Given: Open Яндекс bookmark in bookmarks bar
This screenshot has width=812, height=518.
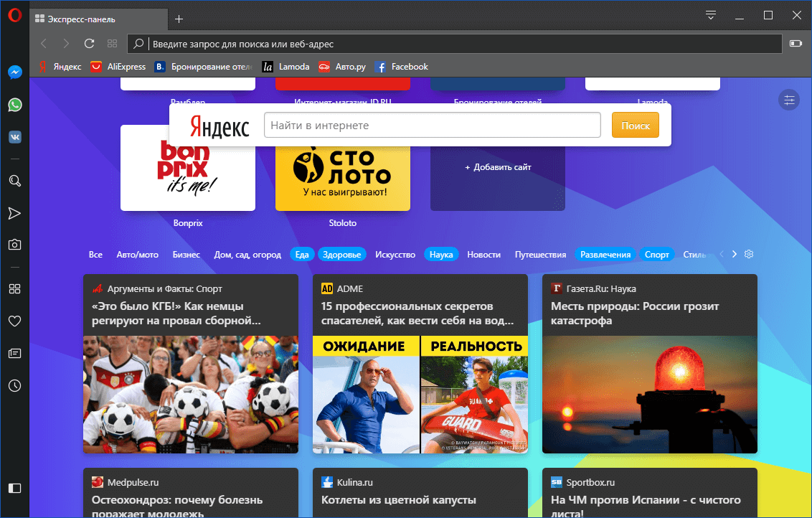Looking at the screenshot, I should tap(60, 67).
